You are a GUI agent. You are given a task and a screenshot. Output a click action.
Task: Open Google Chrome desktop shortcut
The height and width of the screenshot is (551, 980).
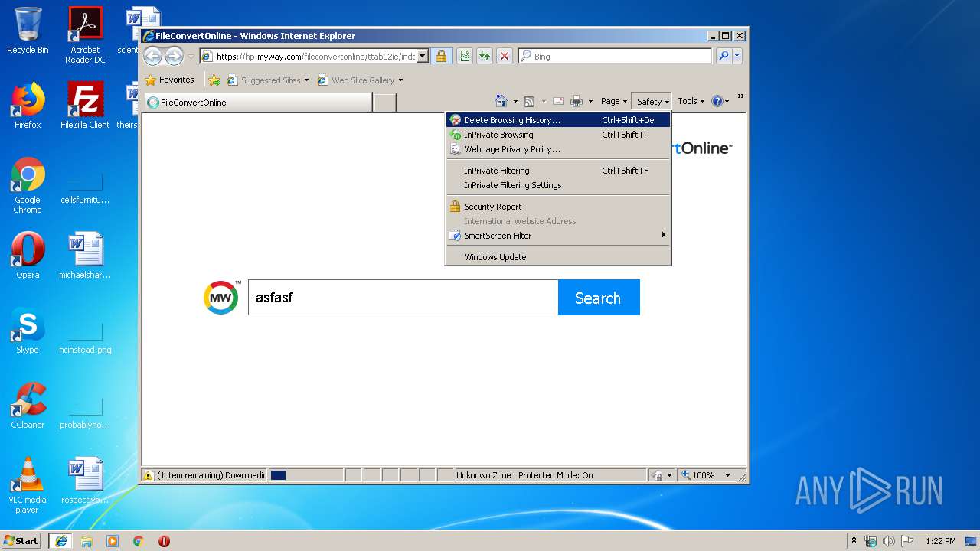[28, 186]
